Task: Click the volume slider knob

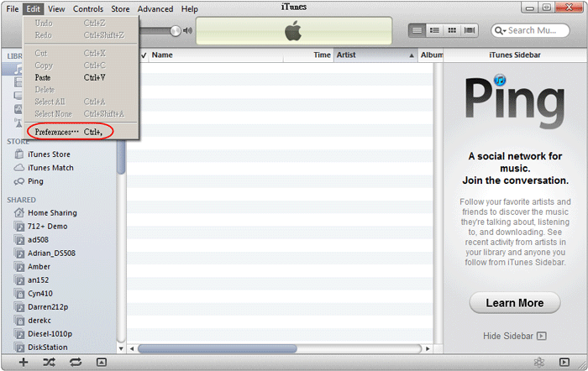Action: 175,31
